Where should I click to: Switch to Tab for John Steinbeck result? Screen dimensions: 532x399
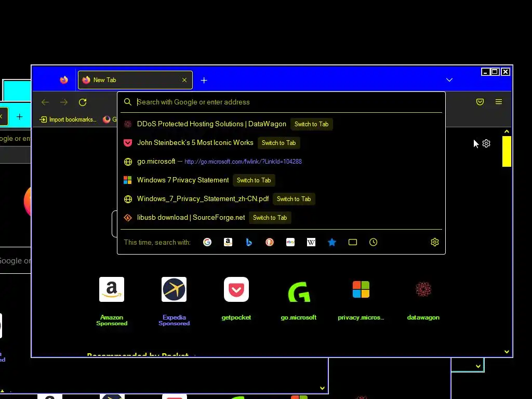click(278, 143)
